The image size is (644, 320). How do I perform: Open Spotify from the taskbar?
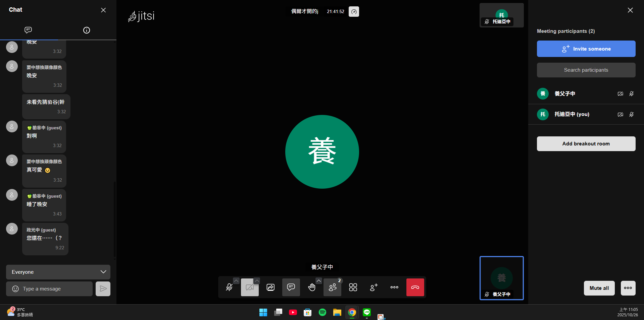[x=322, y=312]
